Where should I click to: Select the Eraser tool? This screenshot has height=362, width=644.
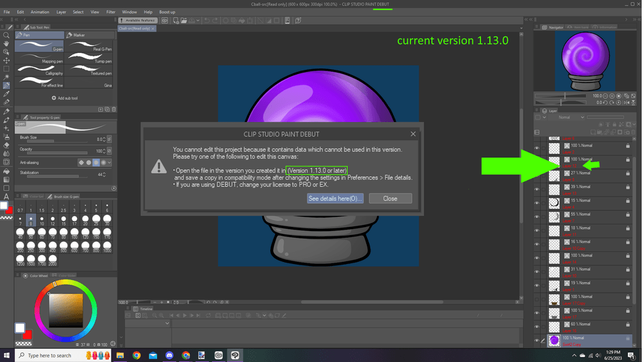coord(6,145)
